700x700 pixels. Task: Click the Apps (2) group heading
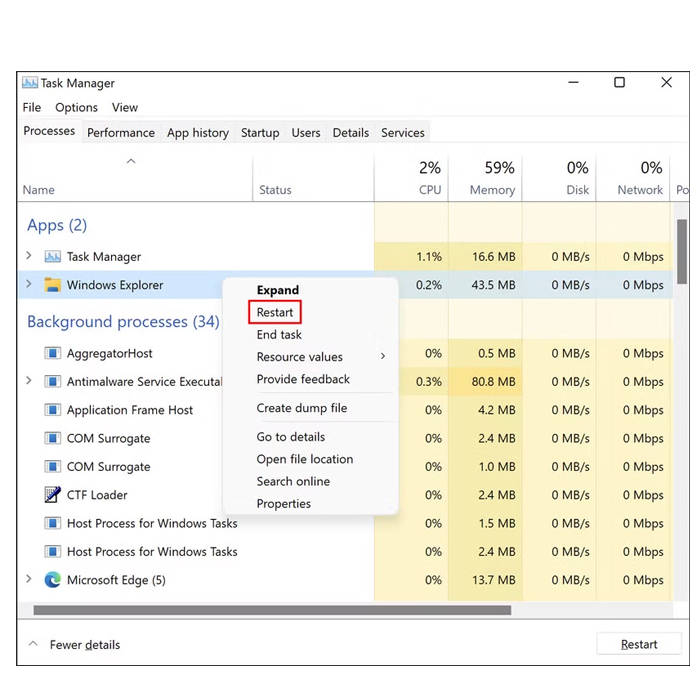click(x=57, y=225)
